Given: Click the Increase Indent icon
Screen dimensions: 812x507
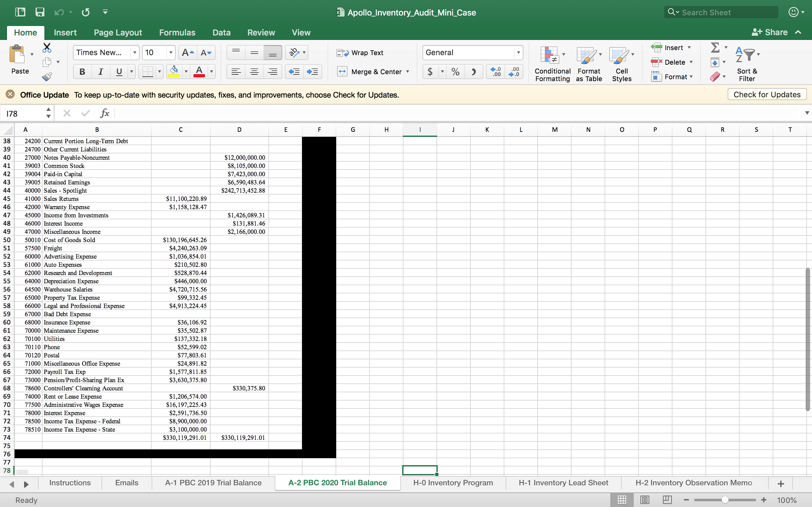Looking at the screenshot, I should coord(312,72).
